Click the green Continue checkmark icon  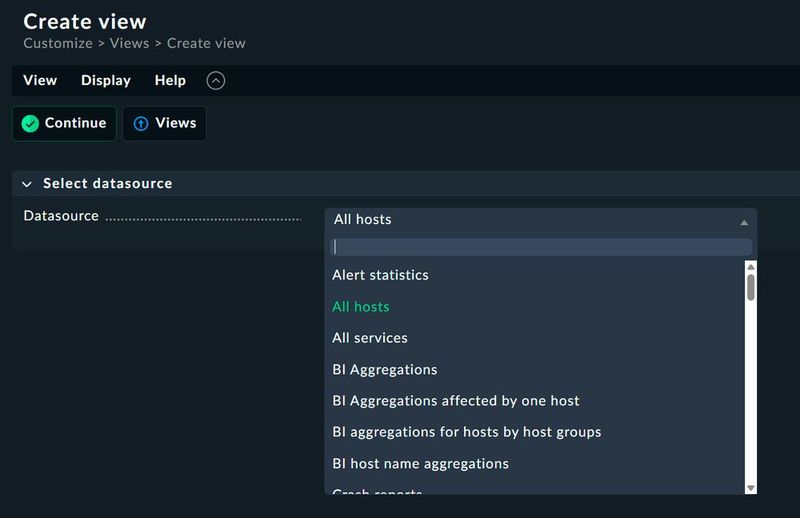(30, 123)
